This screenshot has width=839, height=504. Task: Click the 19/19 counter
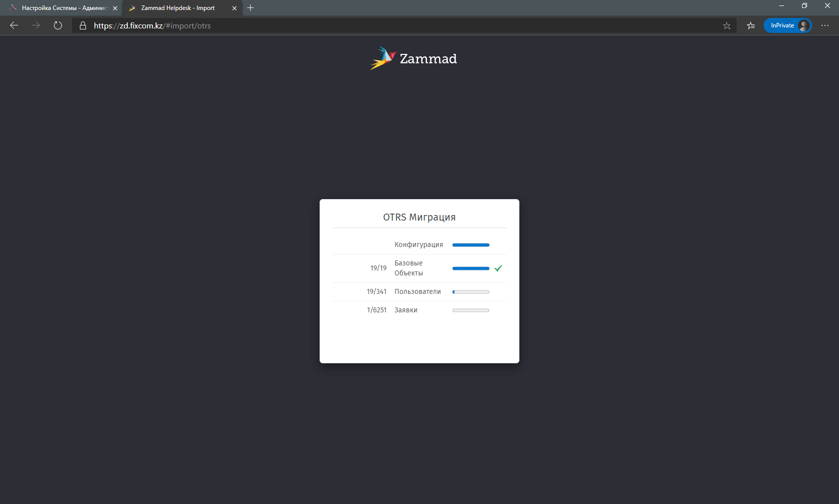tap(378, 268)
